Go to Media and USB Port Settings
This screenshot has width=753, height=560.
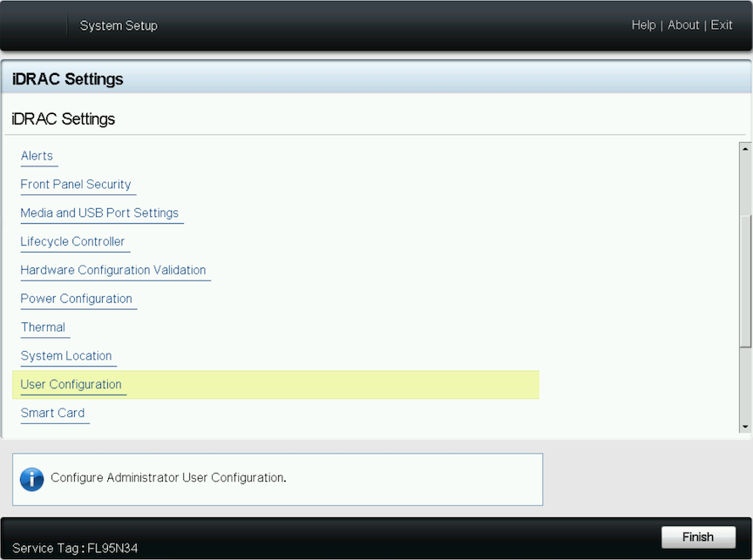click(99, 213)
